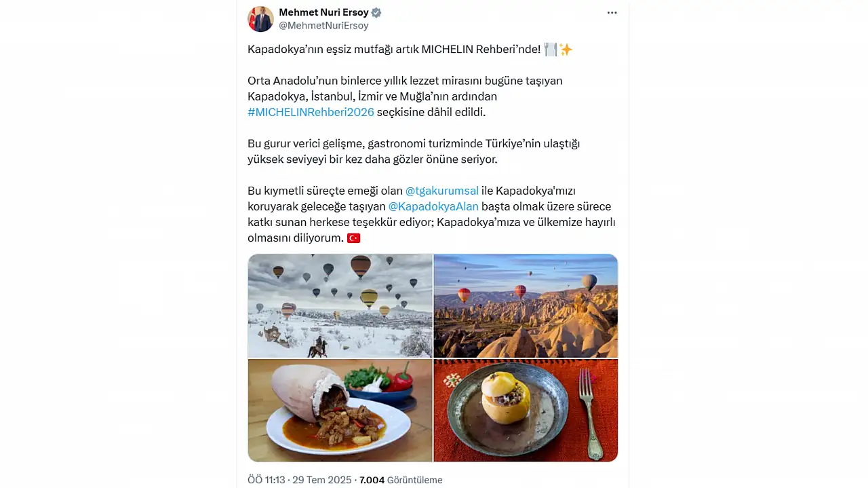Visit the @tgakurumsal mention
The height and width of the screenshot is (488, 868).
[441, 191]
